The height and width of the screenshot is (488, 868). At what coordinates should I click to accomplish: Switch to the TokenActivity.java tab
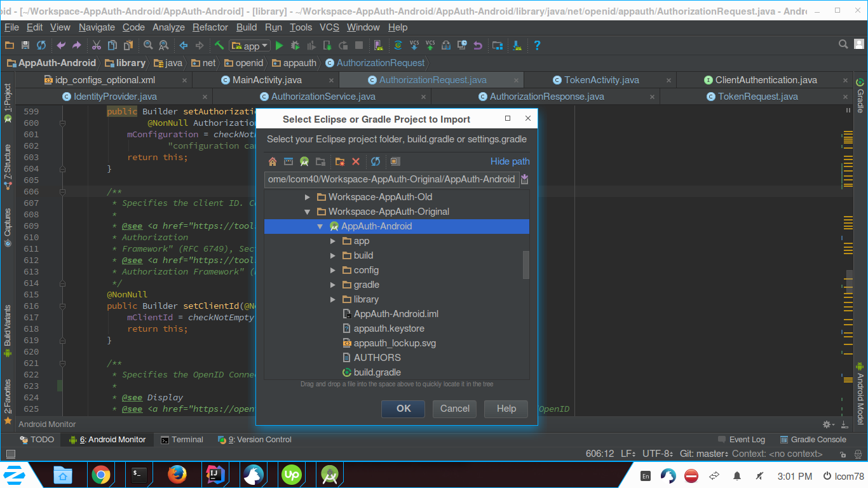tap(600, 79)
